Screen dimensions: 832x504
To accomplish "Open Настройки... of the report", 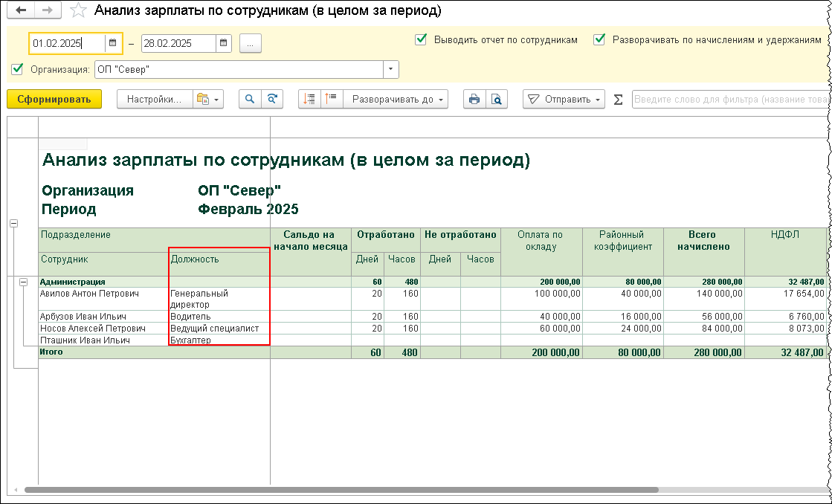I will pyautogui.click(x=155, y=99).
